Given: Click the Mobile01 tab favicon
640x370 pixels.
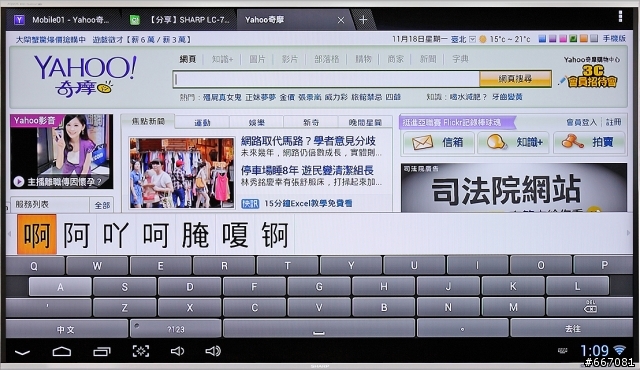Looking at the screenshot, I should pos(19,20).
